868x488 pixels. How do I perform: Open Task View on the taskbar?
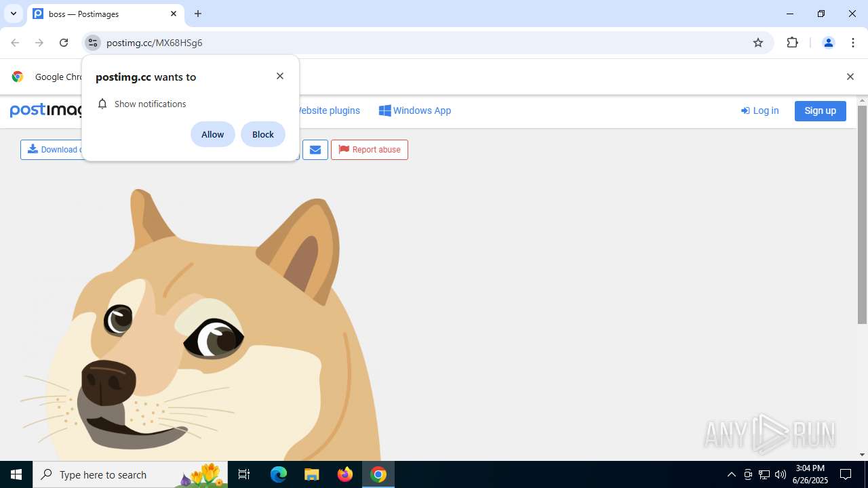244,474
